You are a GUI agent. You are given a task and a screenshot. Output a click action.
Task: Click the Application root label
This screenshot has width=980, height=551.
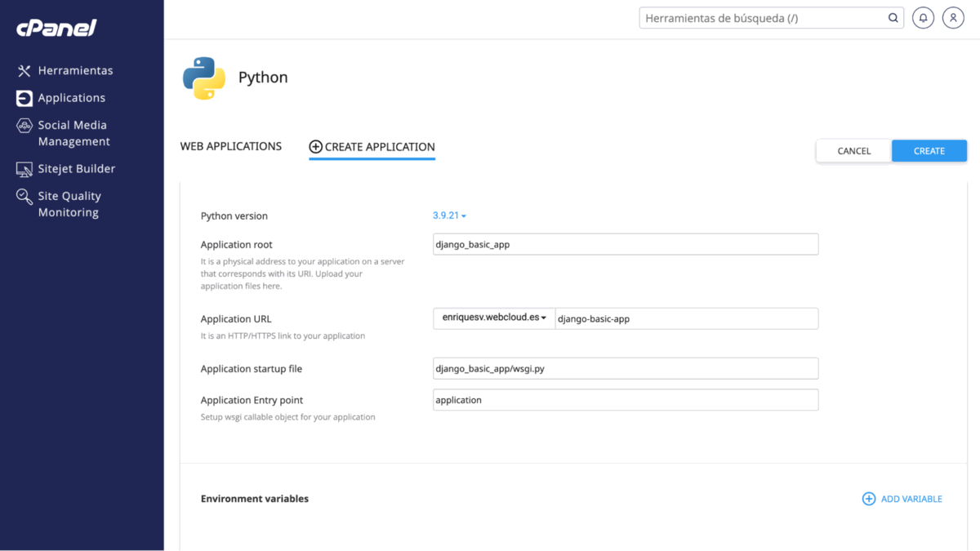(x=237, y=245)
